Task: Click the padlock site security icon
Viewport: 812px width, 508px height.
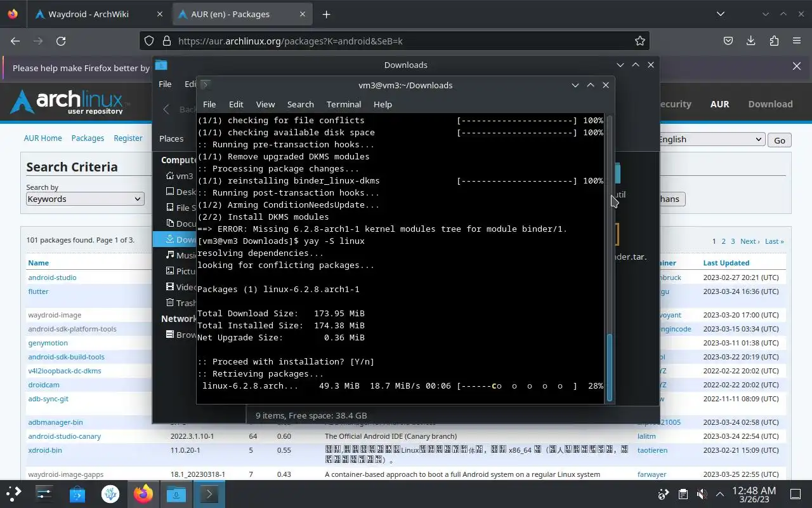Action: pos(167,41)
